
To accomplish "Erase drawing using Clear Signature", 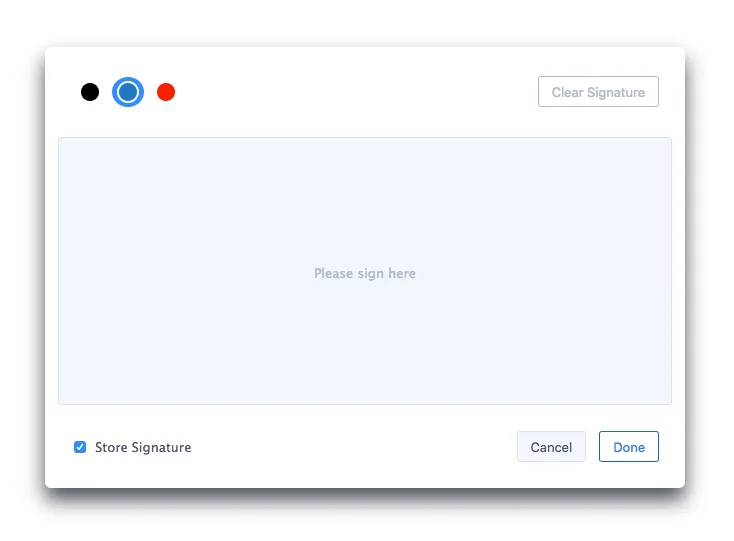I will click(x=598, y=92).
